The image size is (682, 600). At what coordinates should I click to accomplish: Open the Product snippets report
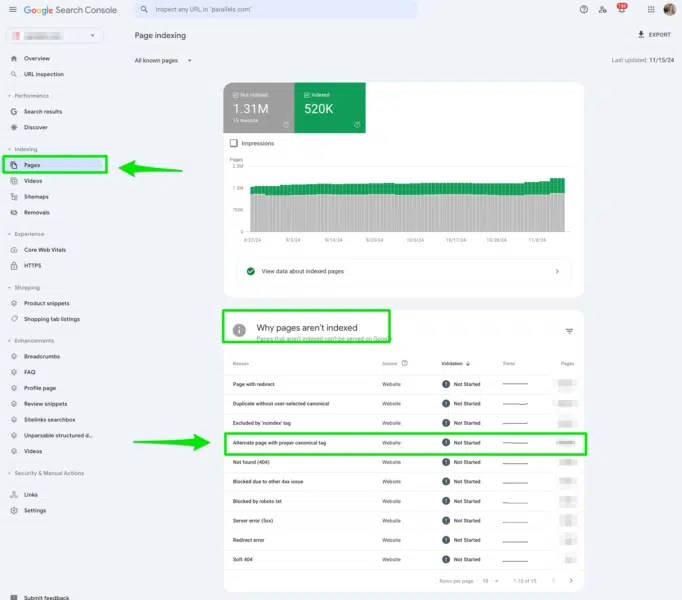[x=47, y=303]
